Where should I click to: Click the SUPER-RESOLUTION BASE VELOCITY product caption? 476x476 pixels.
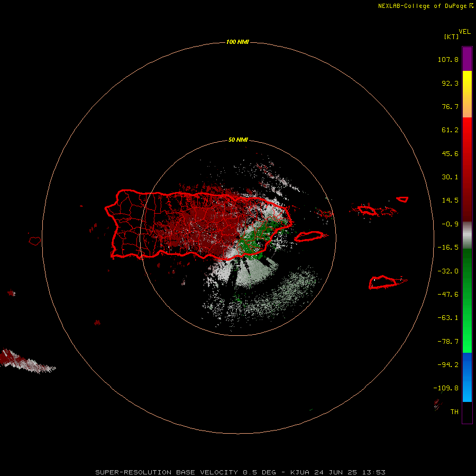(x=240, y=472)
